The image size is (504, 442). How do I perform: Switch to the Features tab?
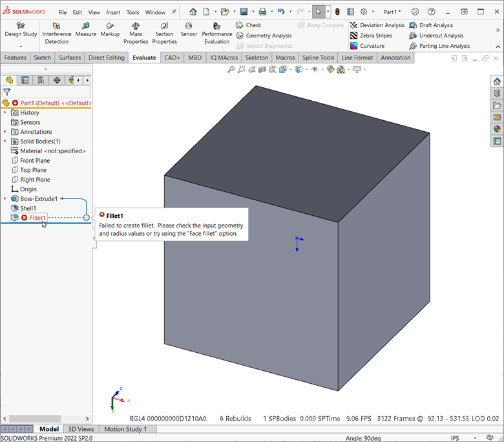[15, 58]
